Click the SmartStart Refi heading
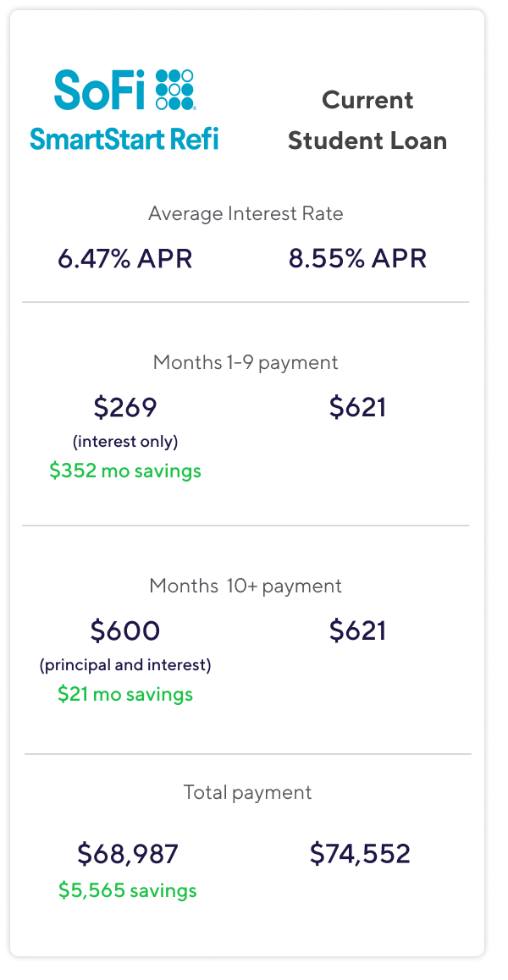Screen dimensions: 508x980 (x=124, y=137)
